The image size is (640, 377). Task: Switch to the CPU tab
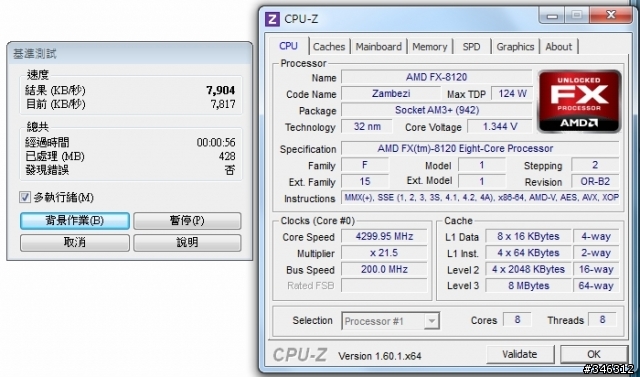(288, 46)
